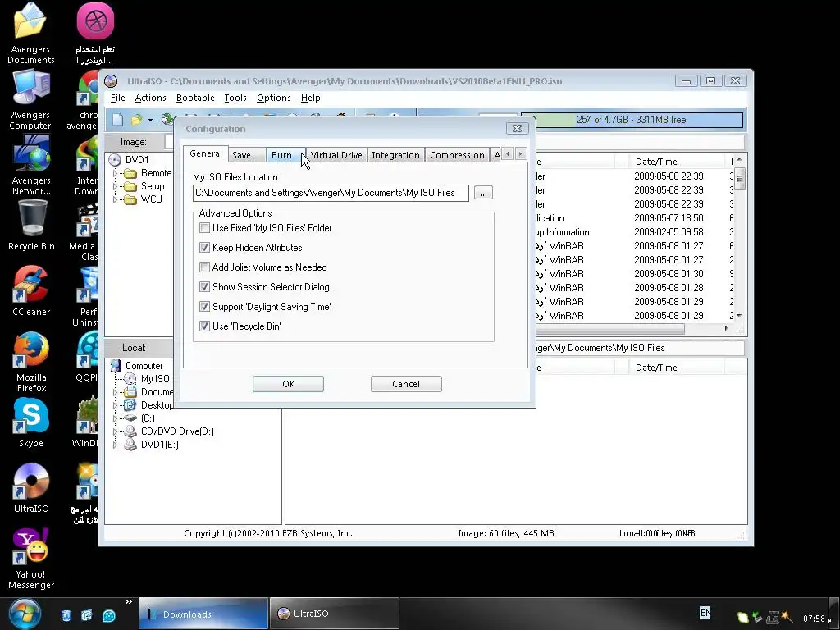The height and width of the screenshot is (630, 840).
Task: Switch to the Compression tab
Action: point(457,155)
